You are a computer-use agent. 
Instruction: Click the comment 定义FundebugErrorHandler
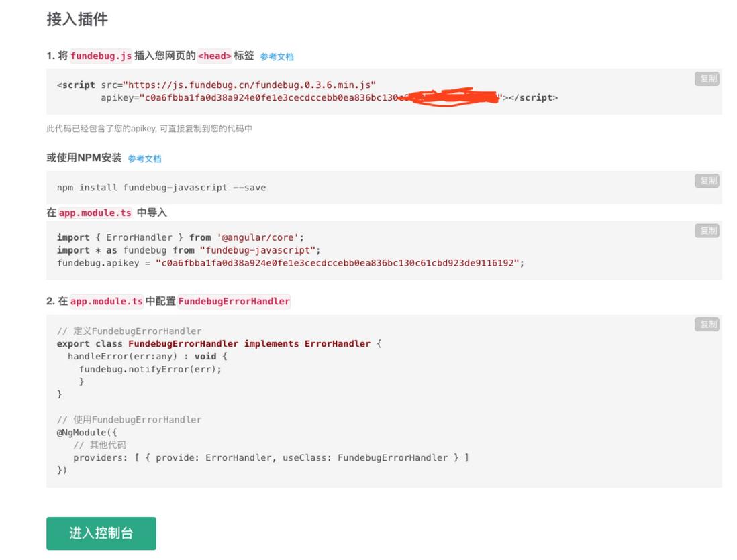point(130,331)
